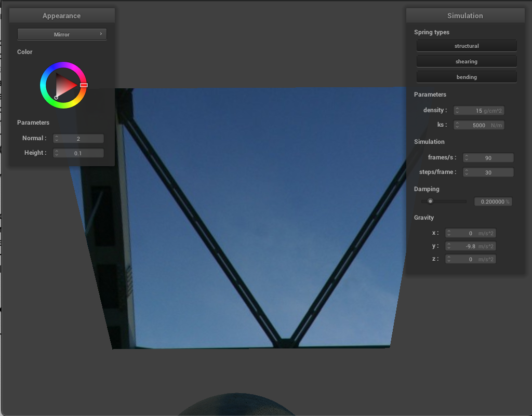
Task: Click the Gravity x stepper arrows
Action: click(449, 233)
